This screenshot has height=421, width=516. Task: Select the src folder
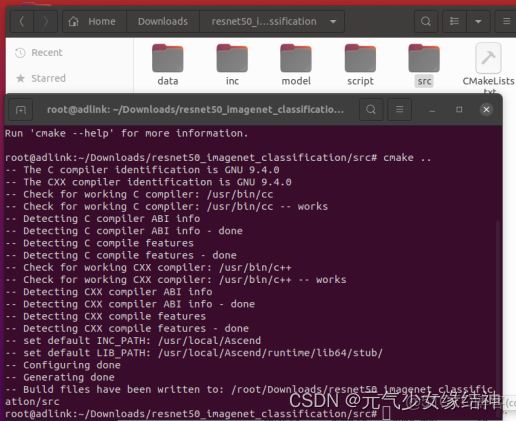pos(424,65)
